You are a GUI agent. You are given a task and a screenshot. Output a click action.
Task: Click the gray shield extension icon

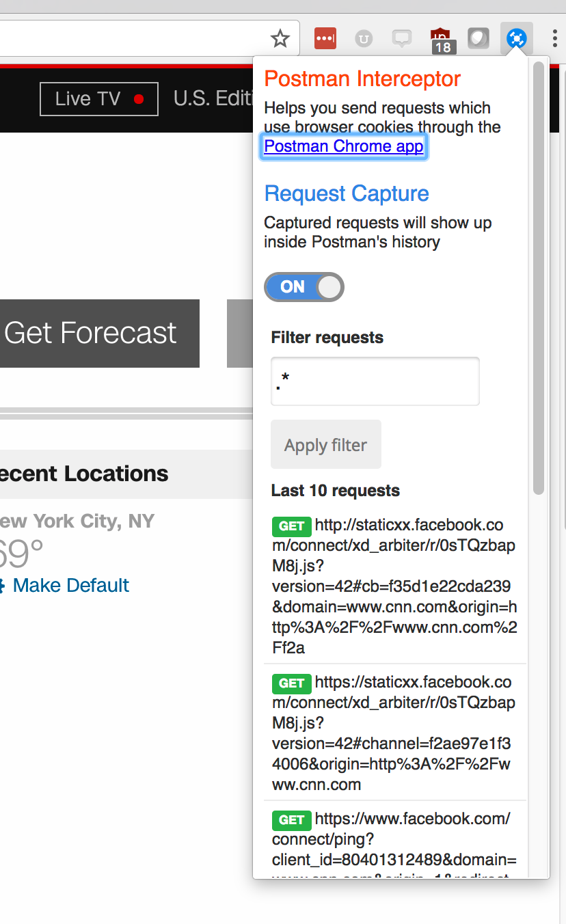pyautogui.click(x=479, y=39)
